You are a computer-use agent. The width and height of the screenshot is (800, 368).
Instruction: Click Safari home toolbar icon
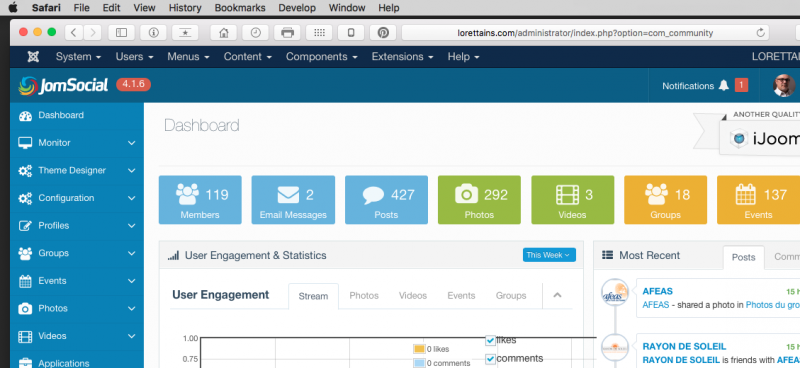[x=223, y=33]
